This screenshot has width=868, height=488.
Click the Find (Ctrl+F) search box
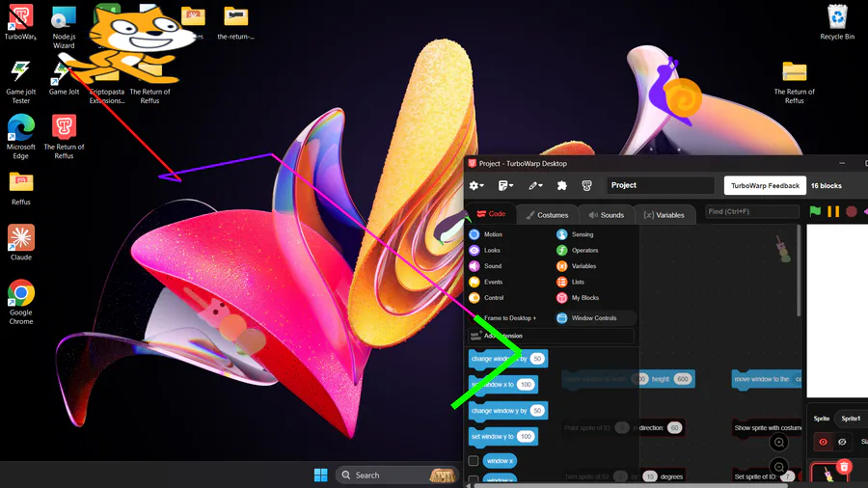pos(752,211)
